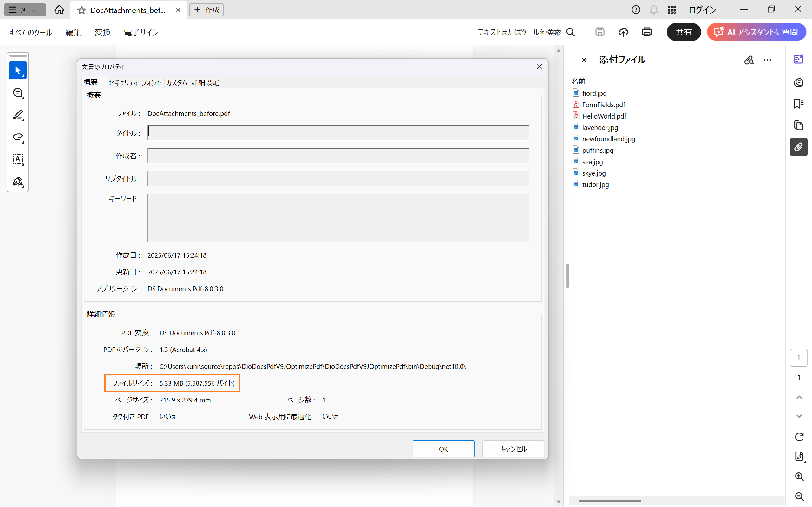Click the タイトル input field
The height and width of the screenshot is (507, 812).
[x=338, y=133]
